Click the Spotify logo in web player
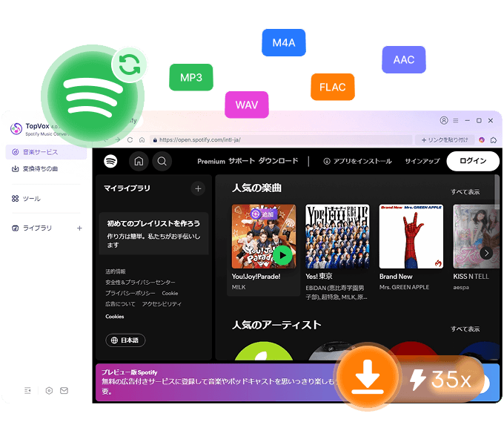The height and width of the screenshot is (445, 504). tap(110, 161)
